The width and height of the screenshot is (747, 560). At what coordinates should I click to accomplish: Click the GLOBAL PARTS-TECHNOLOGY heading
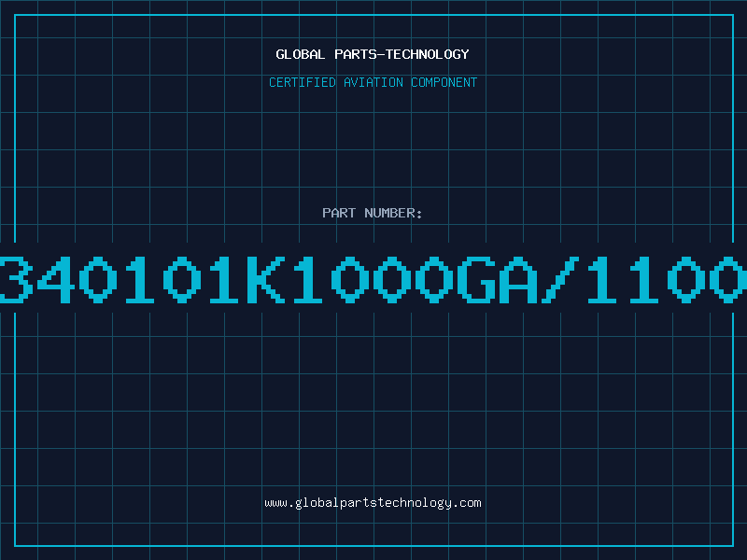pos(373,54)
